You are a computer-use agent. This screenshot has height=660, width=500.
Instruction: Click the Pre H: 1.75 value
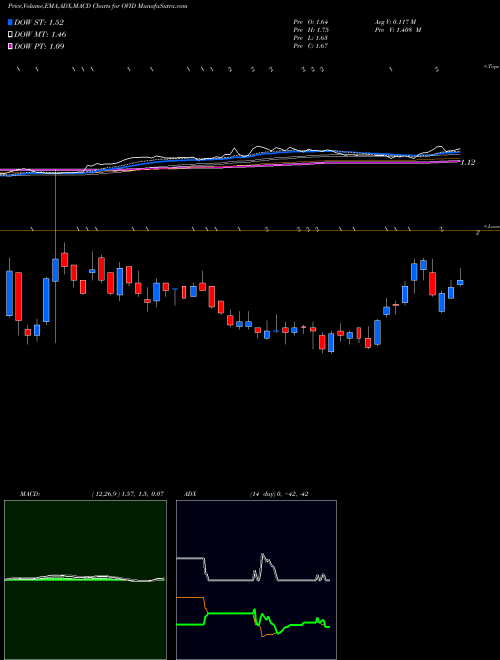coord(311,30)
